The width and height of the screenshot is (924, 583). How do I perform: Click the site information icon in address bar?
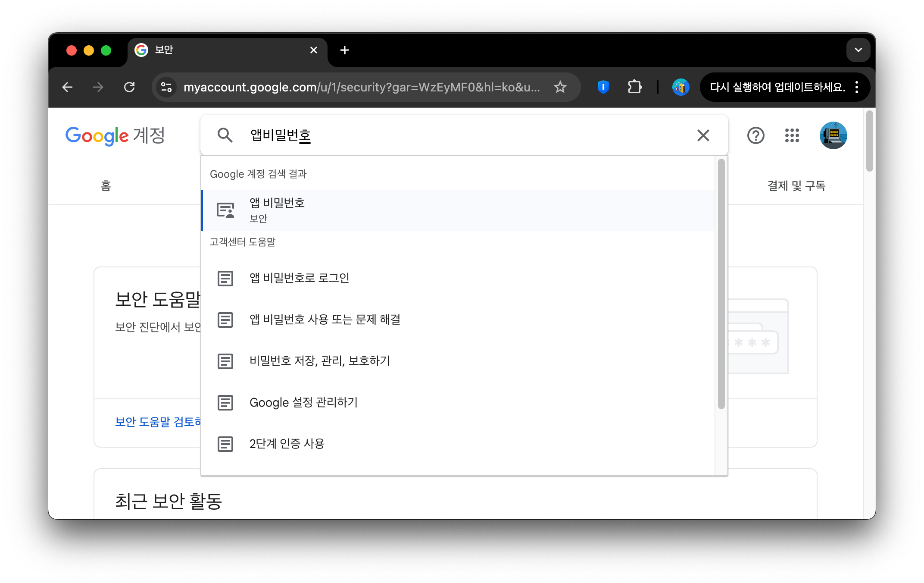tap(166, 87)
